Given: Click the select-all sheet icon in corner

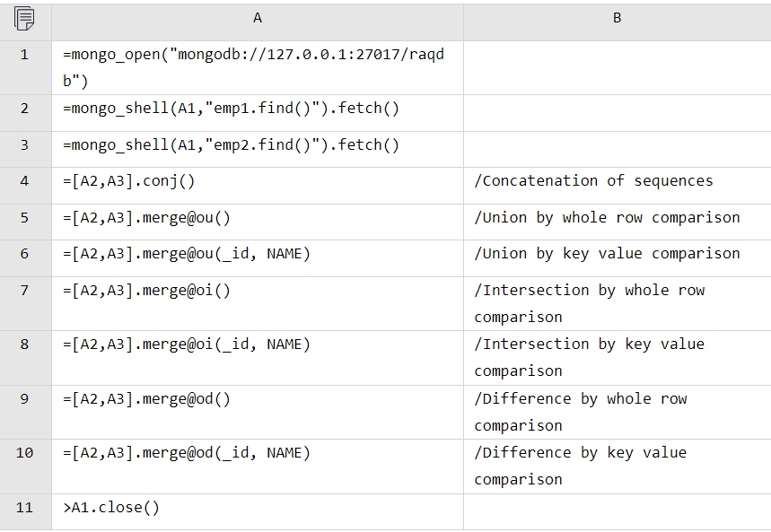Looking at the screenshot, I should click(25, 18).
